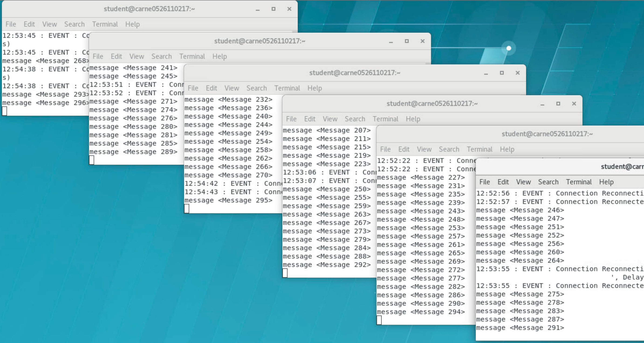The height and width of the screenshot is (343, 644).
Task: Close the terminal ending with Message 296
Action: click(289, 9)
